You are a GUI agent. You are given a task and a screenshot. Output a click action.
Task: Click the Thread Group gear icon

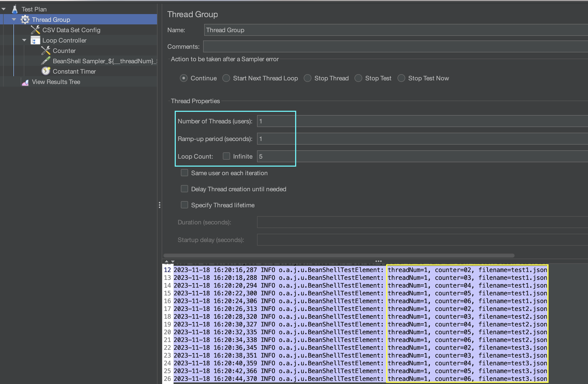point(25,20)
